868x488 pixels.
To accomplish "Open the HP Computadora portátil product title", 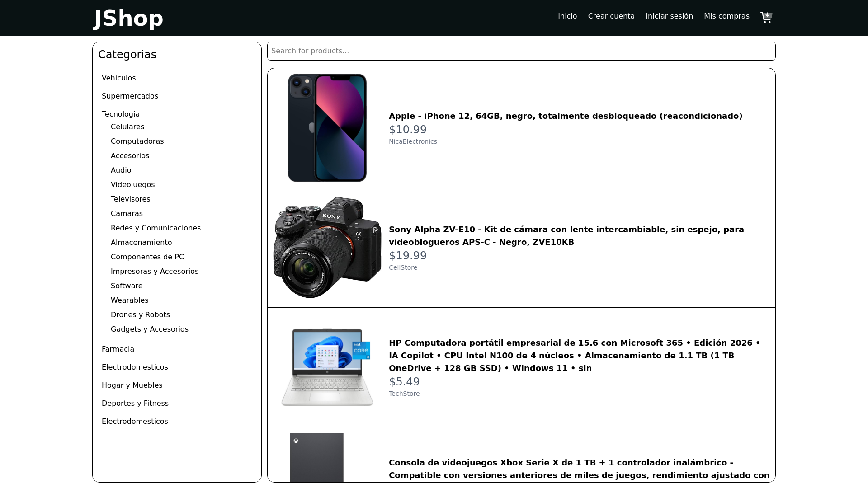I will (x=575, y=356).
